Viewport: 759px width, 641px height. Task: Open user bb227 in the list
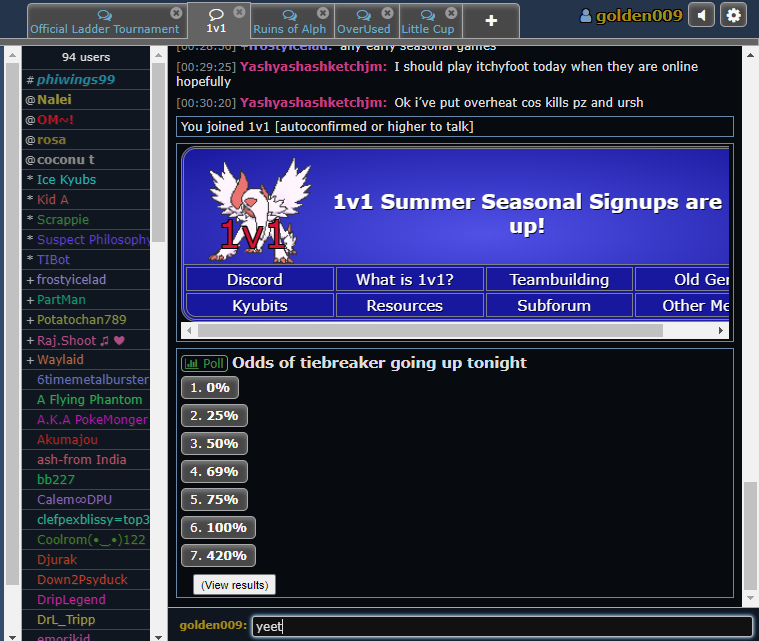86,479
